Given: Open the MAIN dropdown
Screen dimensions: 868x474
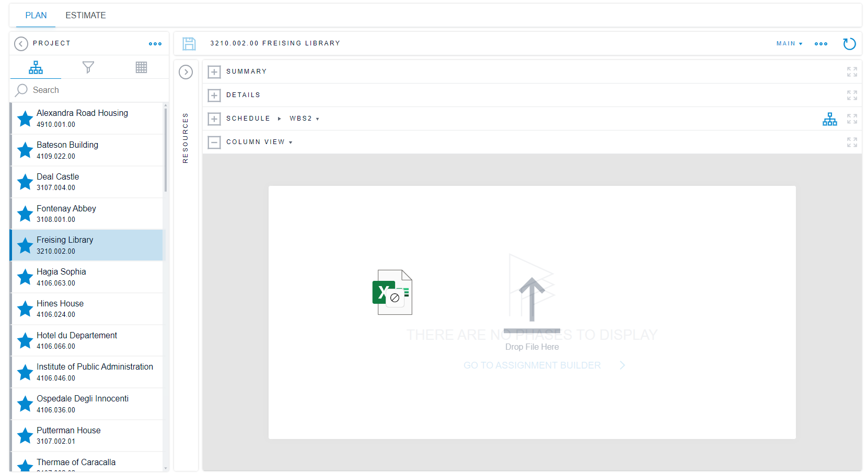Looking at the screenshot, I should 789,44.
